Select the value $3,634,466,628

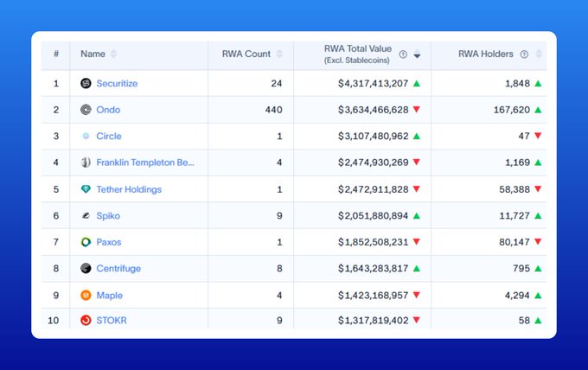point(374,110)
